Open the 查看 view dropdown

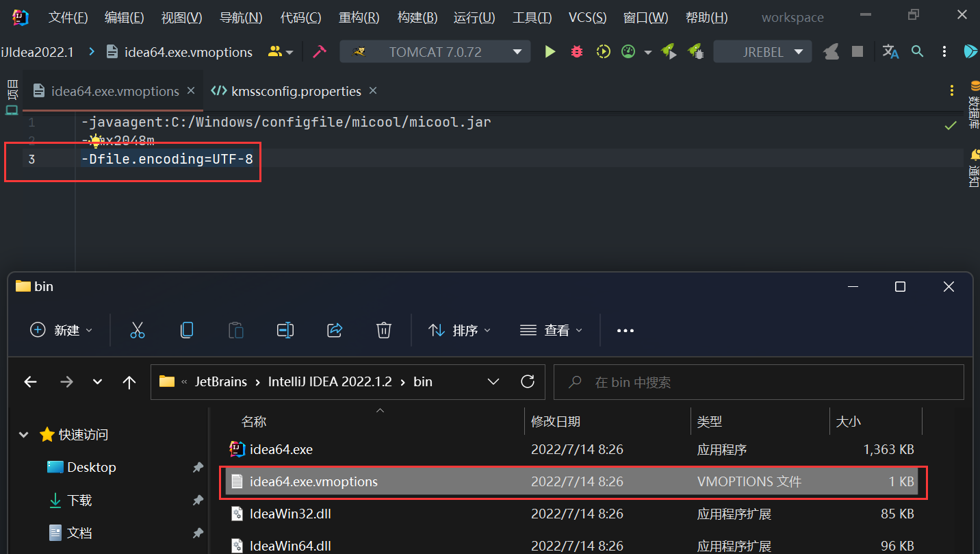[x=551, y=330]
